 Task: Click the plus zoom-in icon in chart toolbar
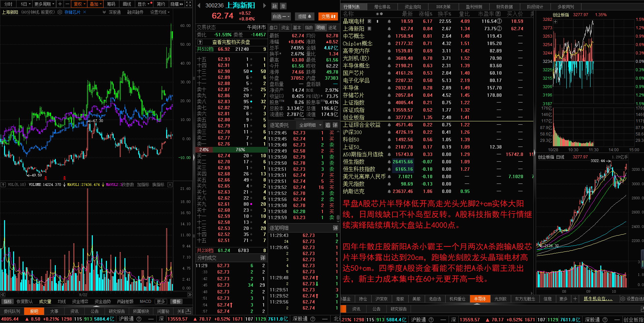coord(60,4)
